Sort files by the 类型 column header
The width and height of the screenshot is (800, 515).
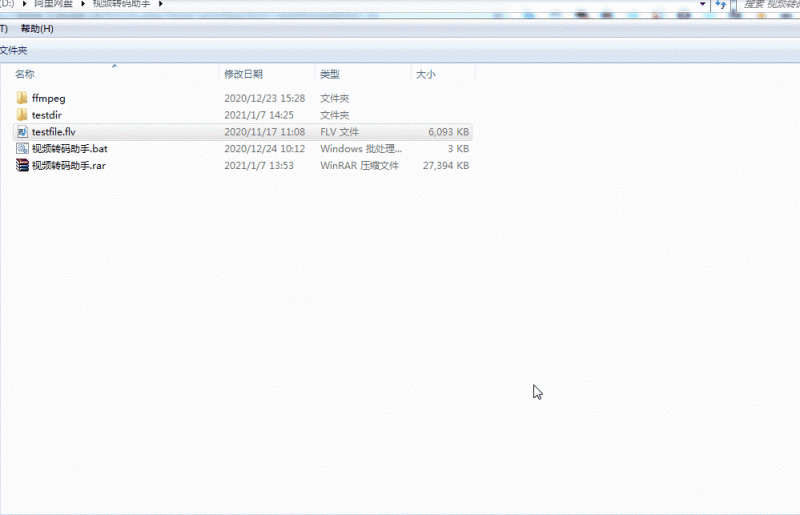329,74
